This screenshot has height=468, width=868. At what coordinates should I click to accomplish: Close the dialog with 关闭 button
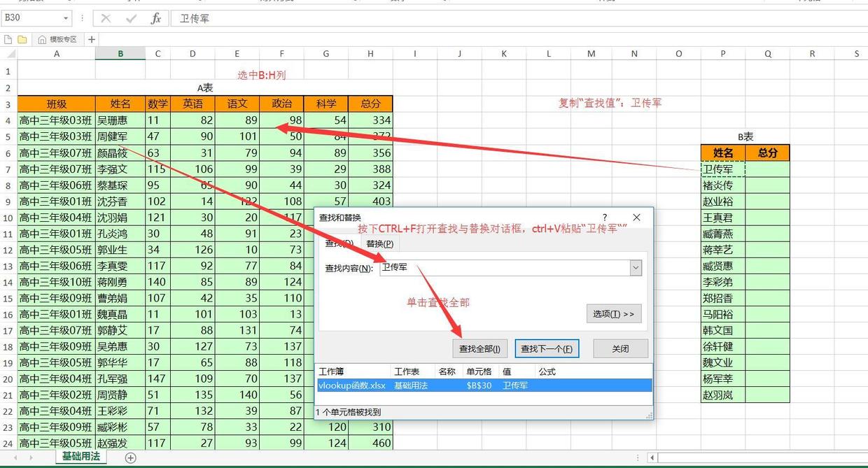click(x=620, y=348)
